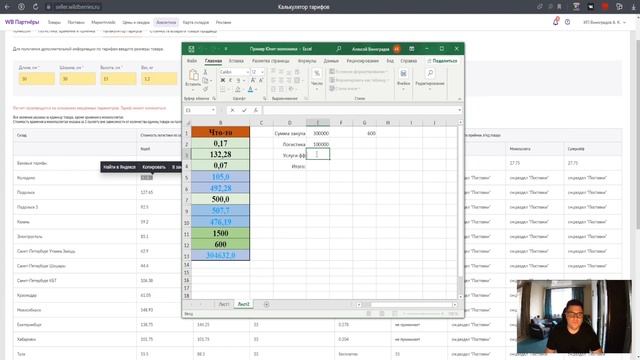Switch to the Формулы ribbon tab

(307, 61)
